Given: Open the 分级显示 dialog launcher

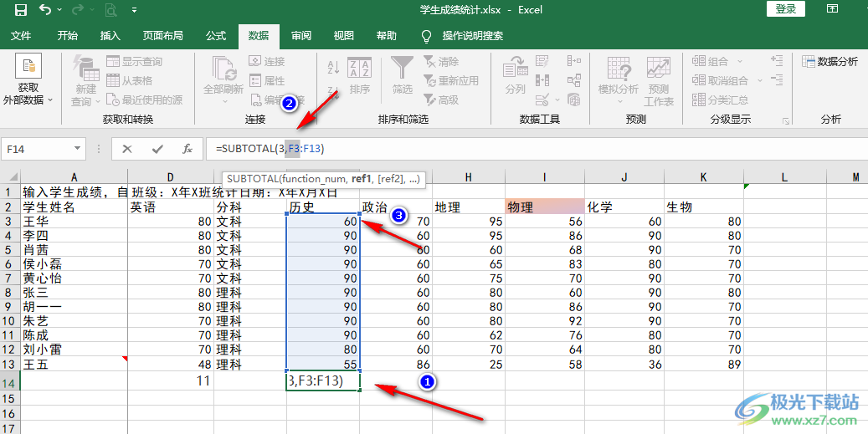Looking at the screenshot, I should click(x=785, y=120).
